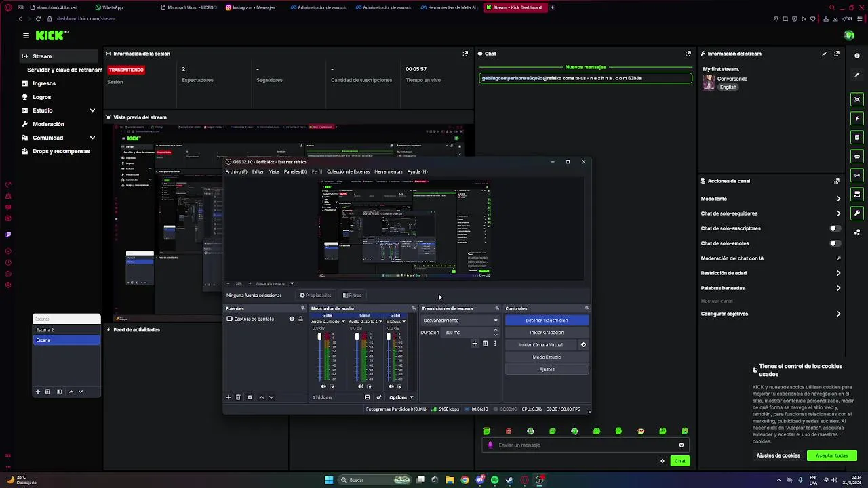Mute the first audio mixer channel
The image size is (868, 488).
click(x=323, y=386)
